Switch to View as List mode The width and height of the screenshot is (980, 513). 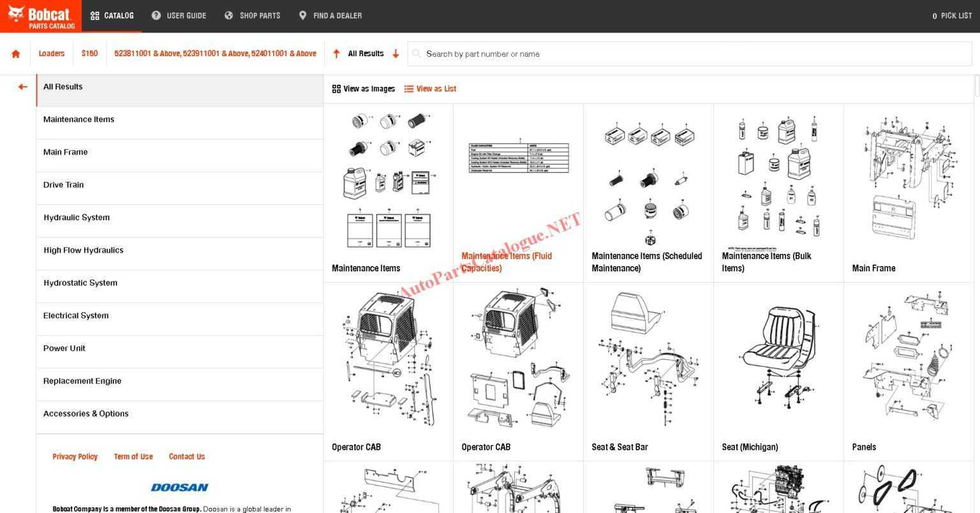point(435,89)
